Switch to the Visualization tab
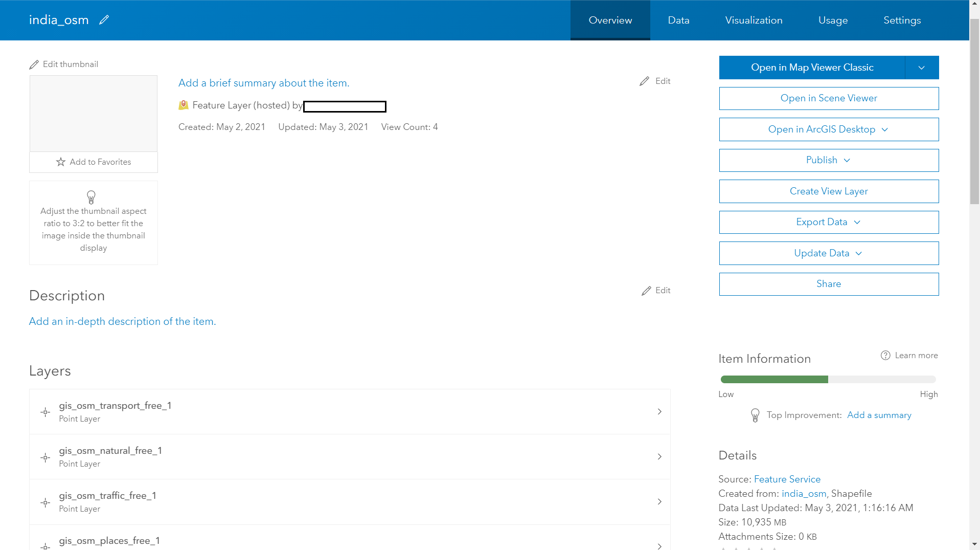The width and height of the screenshot is (980, 550). click(x=753, y=20)
